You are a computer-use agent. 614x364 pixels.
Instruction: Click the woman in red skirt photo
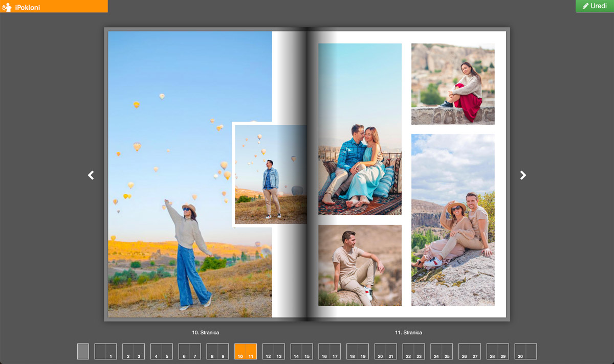click(x=453, y=84)
